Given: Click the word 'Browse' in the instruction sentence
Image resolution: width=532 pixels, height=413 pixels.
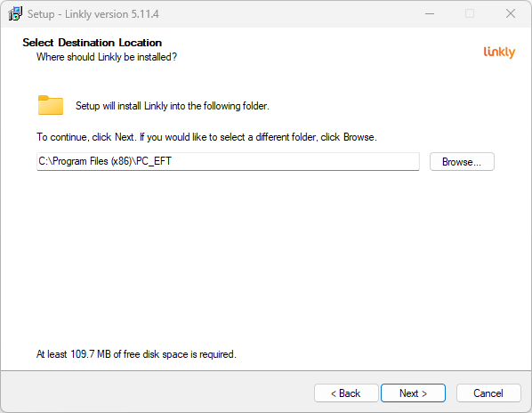Looking at the screenshot, I should click(359, 137).
